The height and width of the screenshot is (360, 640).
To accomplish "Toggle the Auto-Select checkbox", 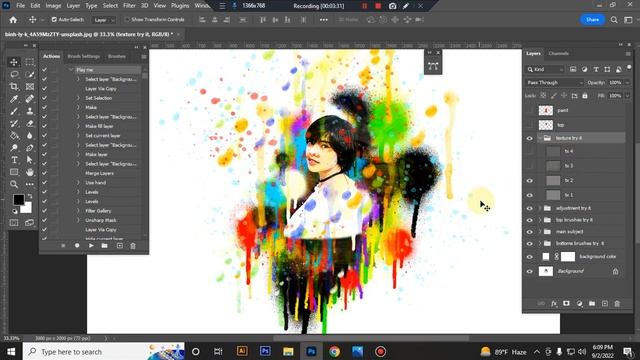I will click(54, 20).
